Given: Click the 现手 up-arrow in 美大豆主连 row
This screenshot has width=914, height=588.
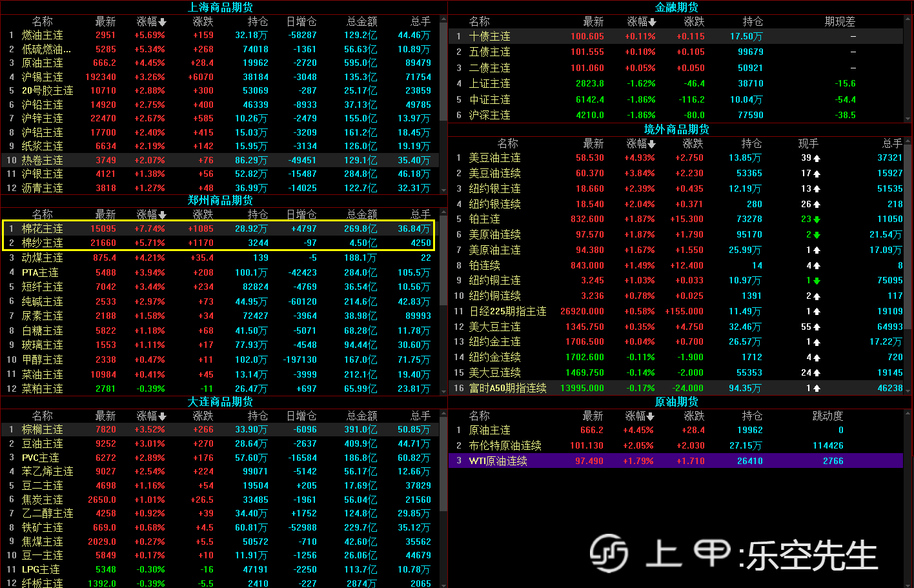Looking at the screenshot, I should (x=817, y=327).
